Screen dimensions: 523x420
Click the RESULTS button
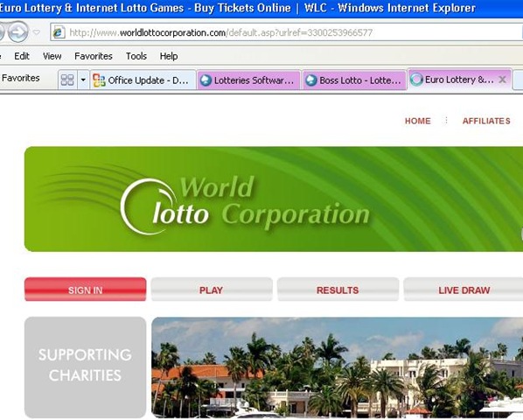tap(338, 290)
